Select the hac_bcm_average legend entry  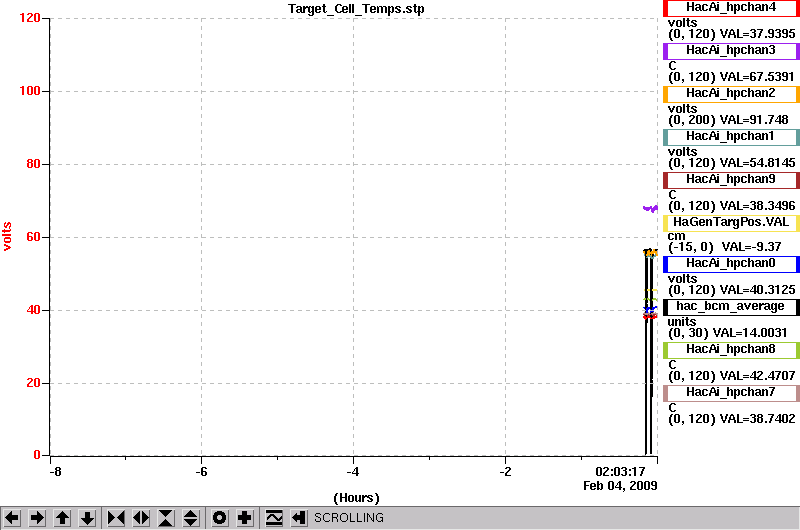[x=731, y=307]
